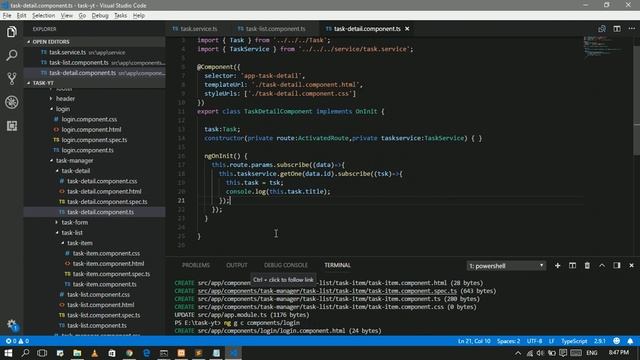The width and height of the screenshot is (640, 360).
Task: Click the ENG input language indicator
Action: pyautogui.click(x=591, y=353)
